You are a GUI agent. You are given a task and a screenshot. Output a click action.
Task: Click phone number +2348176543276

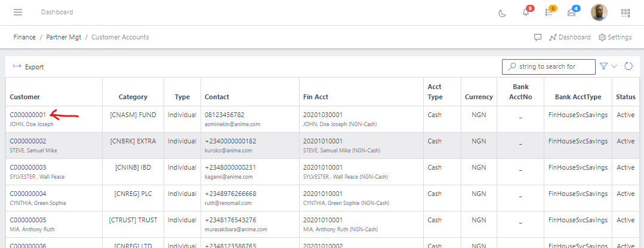(230, 220)
